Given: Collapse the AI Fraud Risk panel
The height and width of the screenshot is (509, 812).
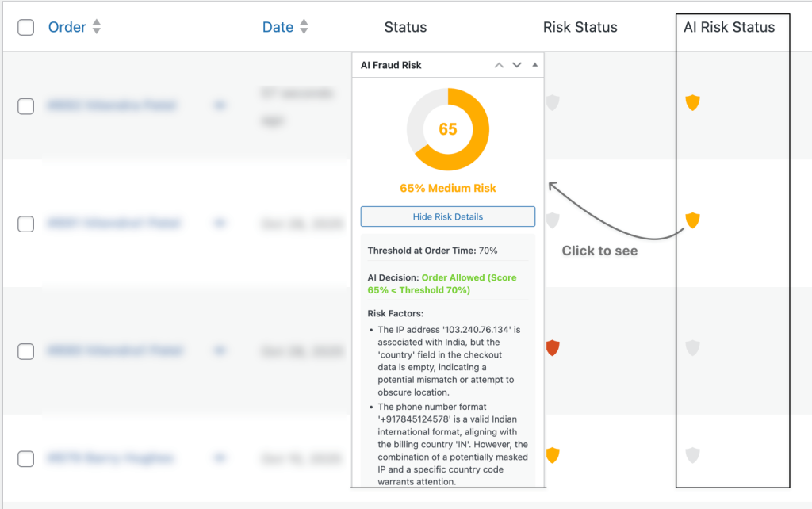Looking at the screenshot, I should click(x=534, y=65).
